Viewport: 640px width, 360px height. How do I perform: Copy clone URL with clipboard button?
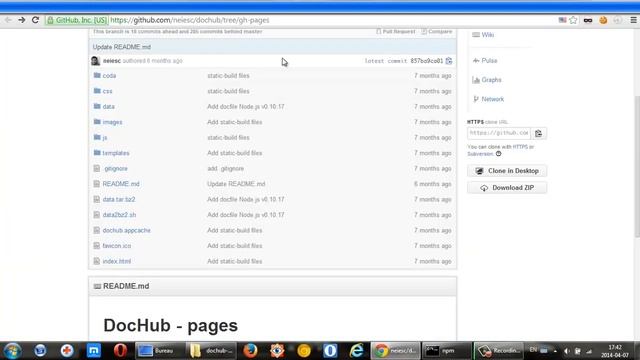[538, 133]
